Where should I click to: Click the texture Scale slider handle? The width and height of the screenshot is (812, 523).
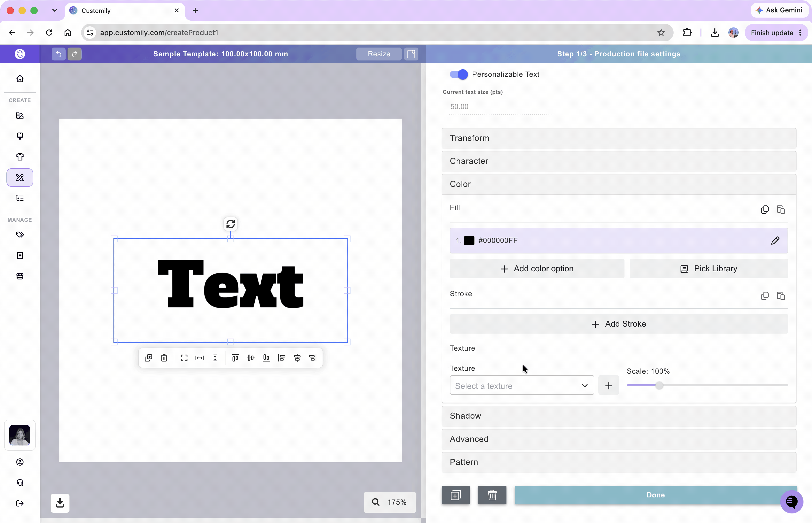pos(659,386)
